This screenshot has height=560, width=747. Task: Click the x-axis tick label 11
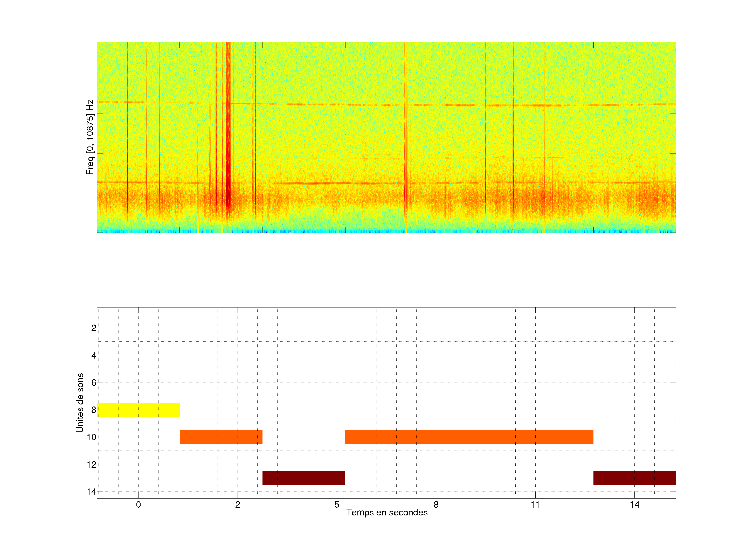click(x=535, y=505)
